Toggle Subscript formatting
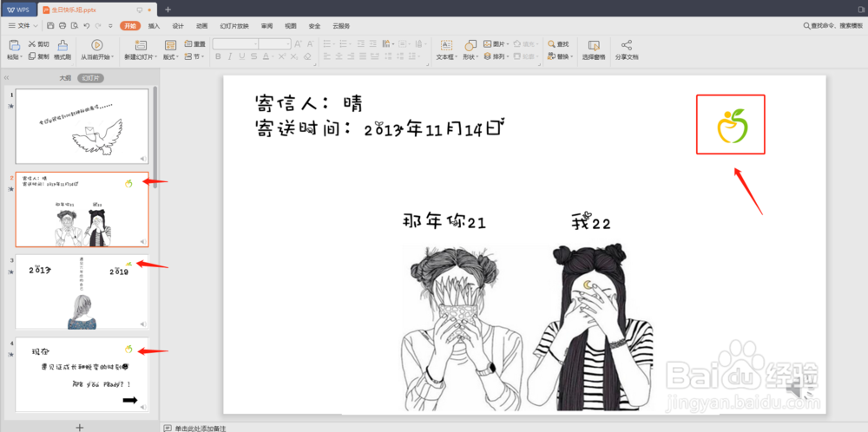This screenshot has height=432, width=868. 294,56
